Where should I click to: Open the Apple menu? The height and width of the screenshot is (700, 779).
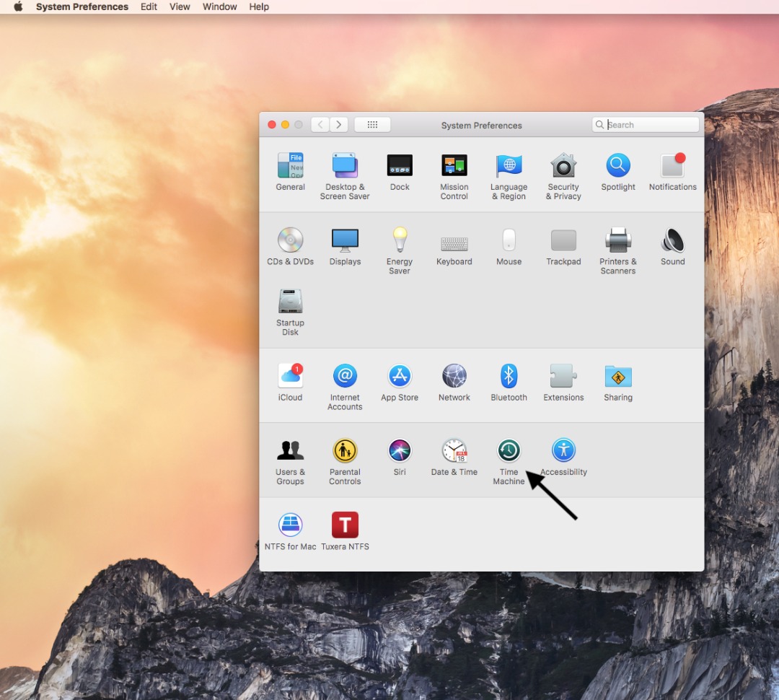pyautogui.click(x=18, y=6)
